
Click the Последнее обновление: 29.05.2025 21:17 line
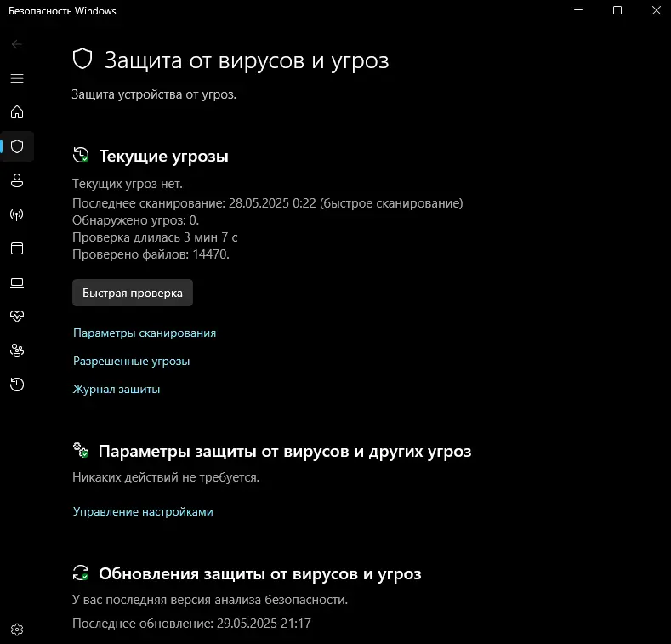(191, 623)
